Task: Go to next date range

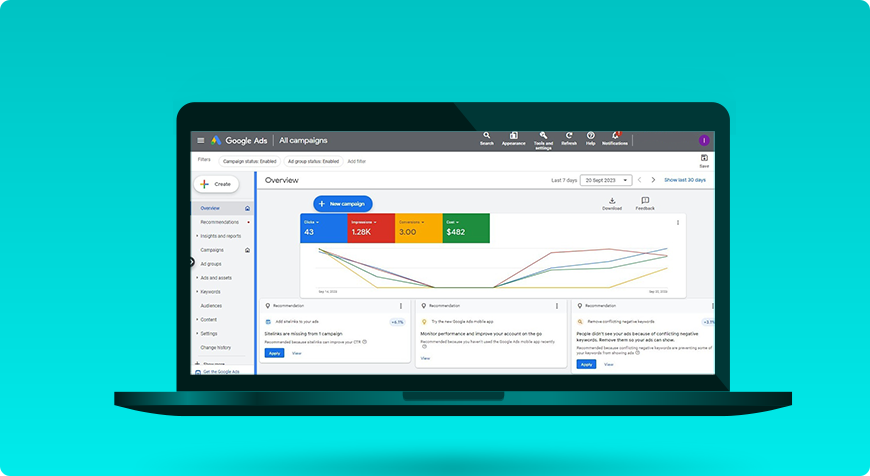Action: coord(653,180)
